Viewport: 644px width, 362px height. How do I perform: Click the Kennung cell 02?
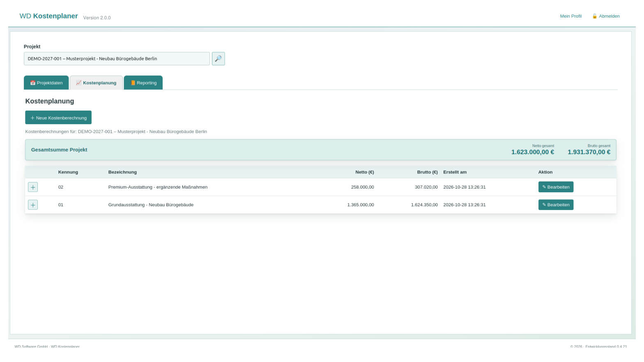click(61, 187)
